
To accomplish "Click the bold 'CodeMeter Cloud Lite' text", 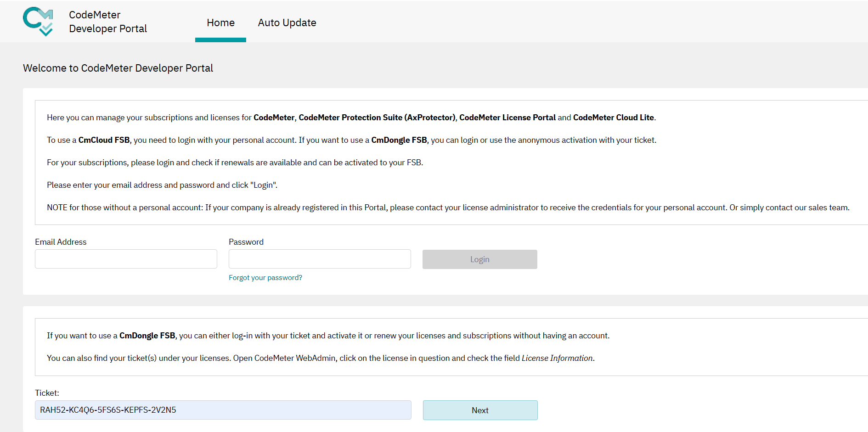I will pos(614,118).
